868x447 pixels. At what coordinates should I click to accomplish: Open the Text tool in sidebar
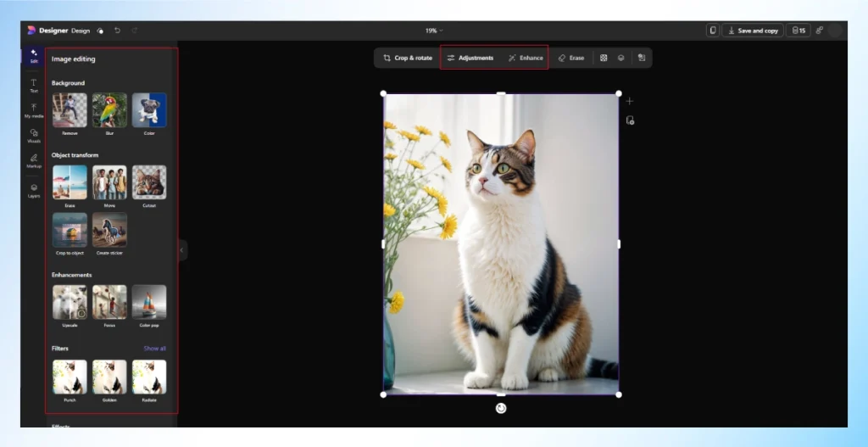34,86
